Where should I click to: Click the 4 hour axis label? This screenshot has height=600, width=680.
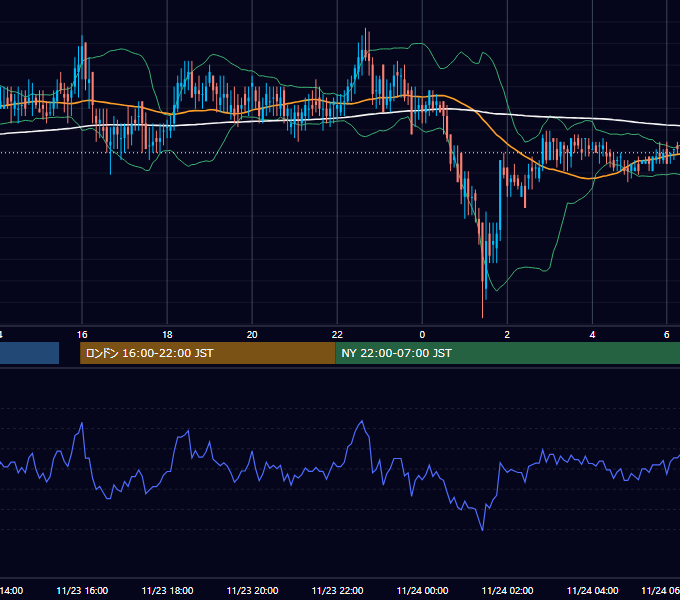point(592,335)
